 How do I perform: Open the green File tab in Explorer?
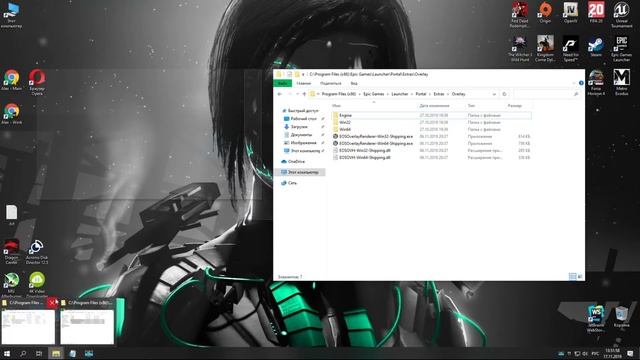282,83
